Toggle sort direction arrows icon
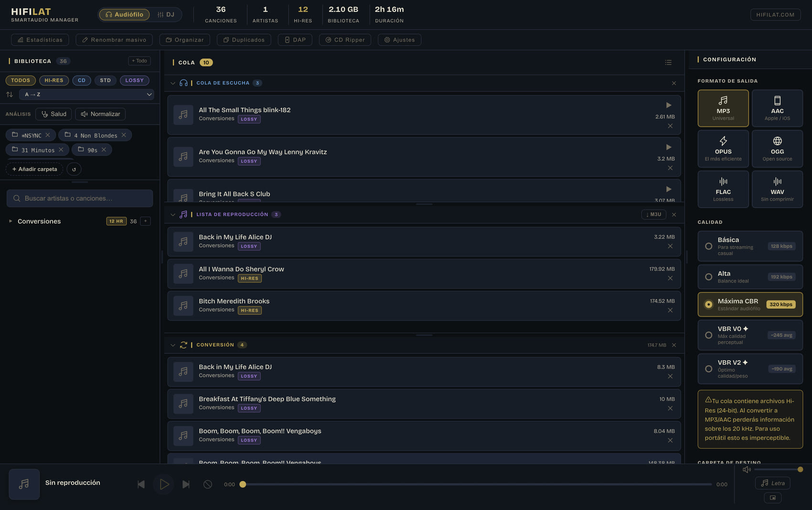Screen dimensions: 812x510 point(10,95)
